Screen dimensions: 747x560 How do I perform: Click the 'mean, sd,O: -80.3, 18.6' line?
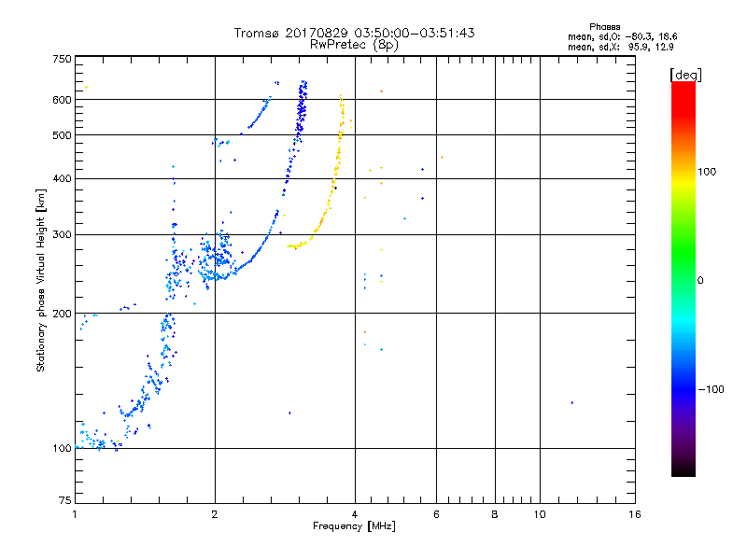point(622,36)
